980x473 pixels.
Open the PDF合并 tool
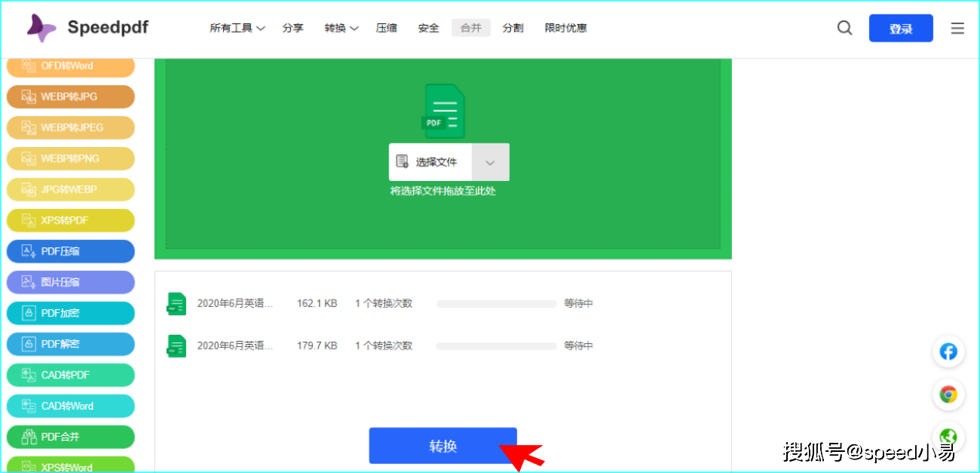click(x=70, y=437)
